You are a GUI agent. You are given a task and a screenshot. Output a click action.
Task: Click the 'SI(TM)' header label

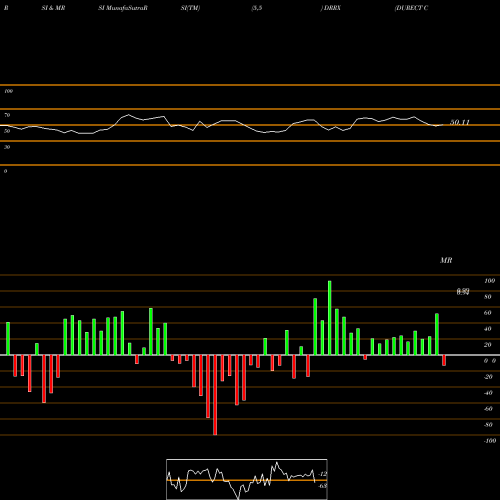(x=190, y=8)
